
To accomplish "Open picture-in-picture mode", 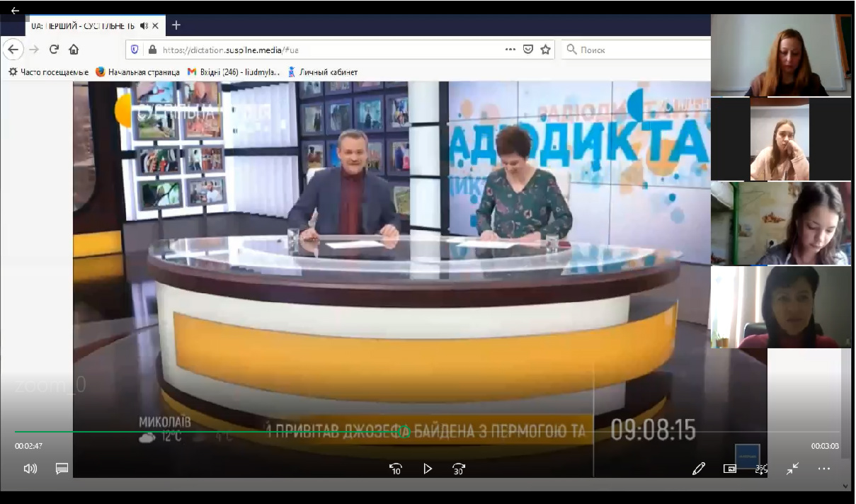I will tap(731, 469).
